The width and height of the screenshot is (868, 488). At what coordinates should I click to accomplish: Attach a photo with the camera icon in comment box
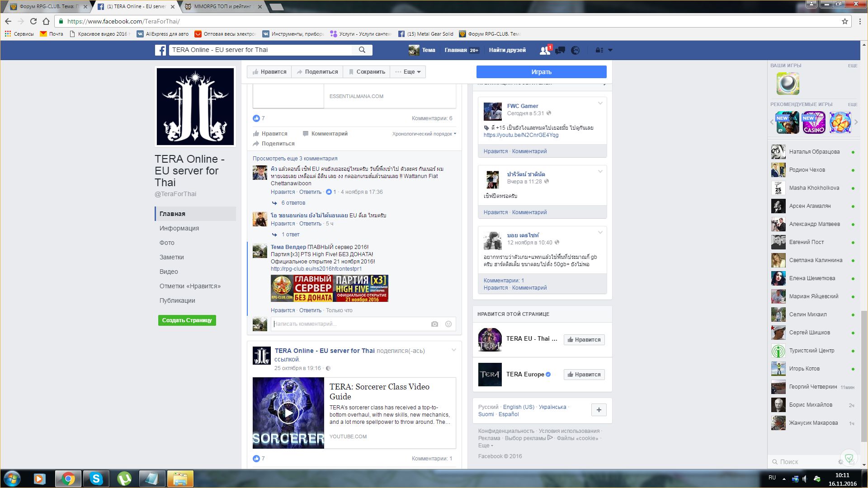pyautogui.click(x=434, y=324)
